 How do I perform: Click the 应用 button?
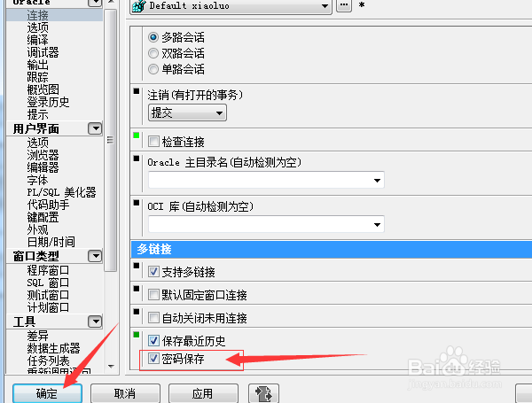point(202,393)
